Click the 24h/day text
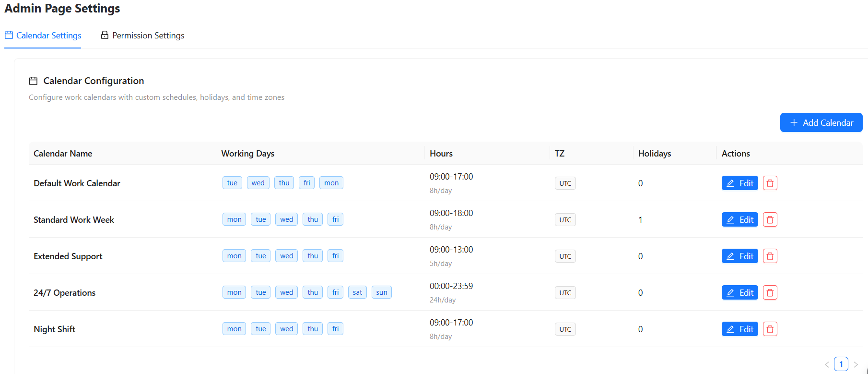This screenshot has height=374, width=868. tap(443, 300)
